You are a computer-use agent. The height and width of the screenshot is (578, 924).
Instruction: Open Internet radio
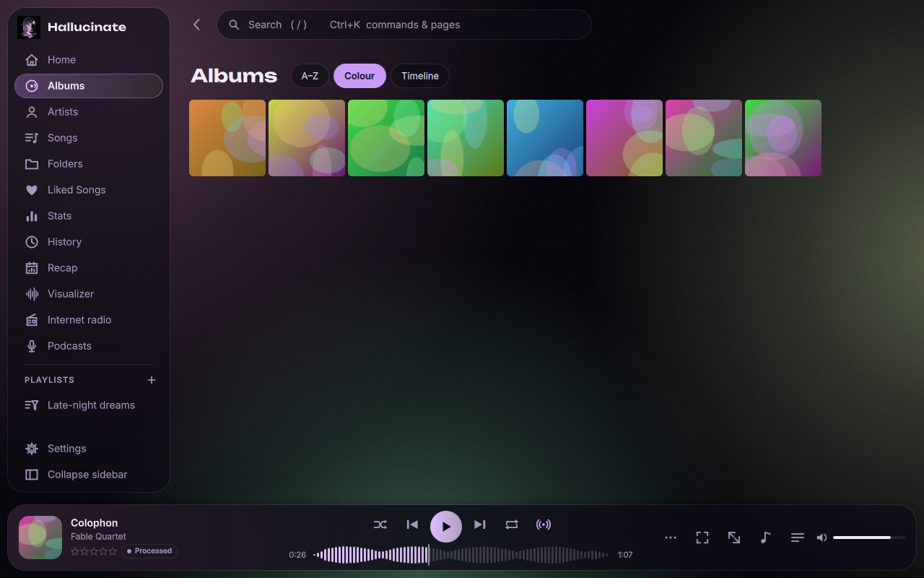pos(88,320)
